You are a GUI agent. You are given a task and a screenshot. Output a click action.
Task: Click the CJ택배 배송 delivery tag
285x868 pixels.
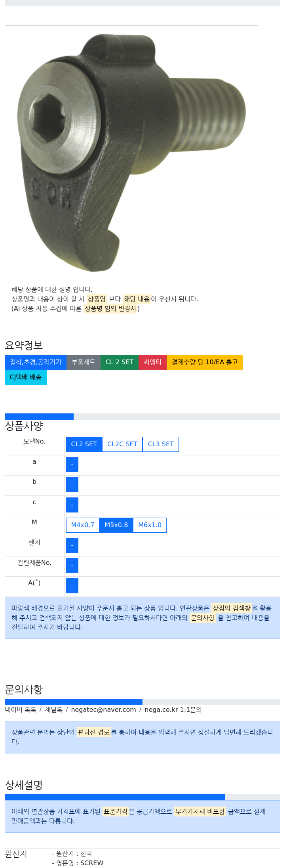point(26,377)
